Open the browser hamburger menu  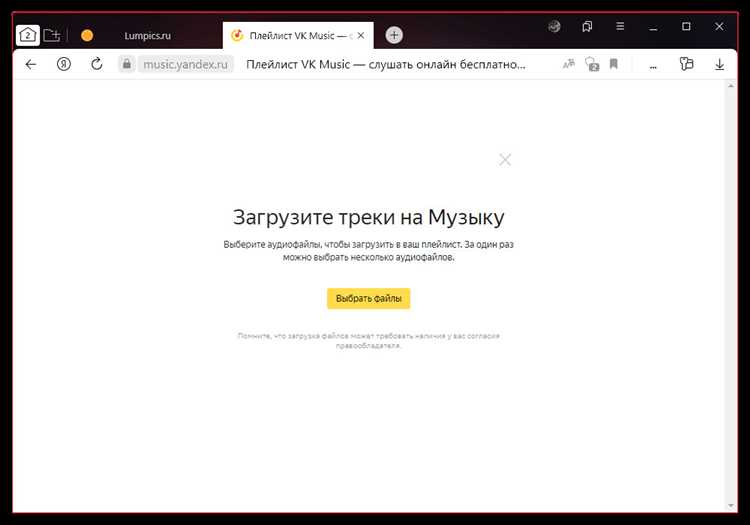click(620, 26)
